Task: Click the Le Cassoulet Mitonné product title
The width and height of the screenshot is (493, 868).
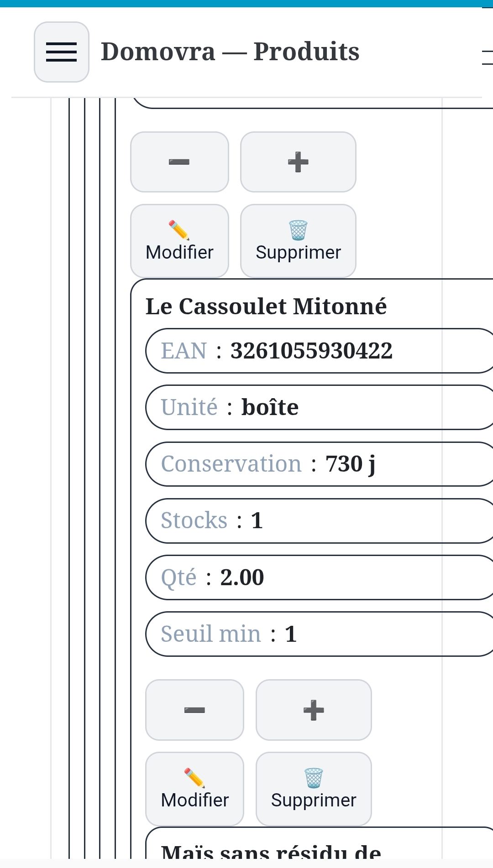Action: [266, 307]
